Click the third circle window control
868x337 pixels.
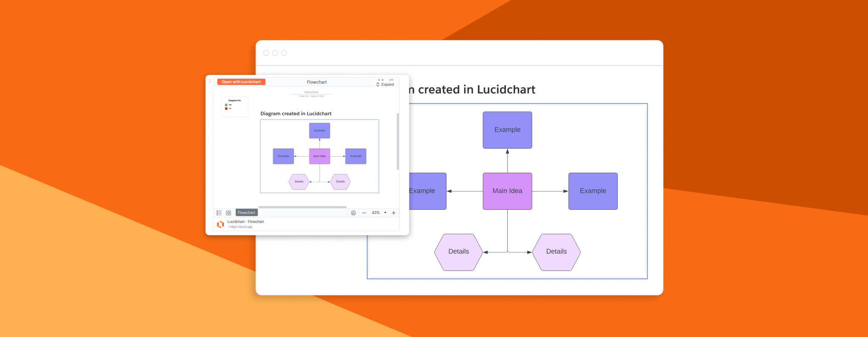[x=284, y=53]
